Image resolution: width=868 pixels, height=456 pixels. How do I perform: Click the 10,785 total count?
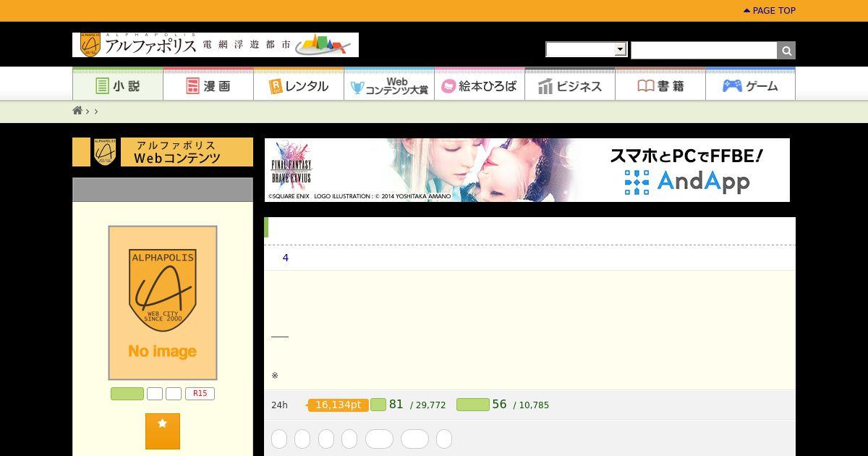534,405
